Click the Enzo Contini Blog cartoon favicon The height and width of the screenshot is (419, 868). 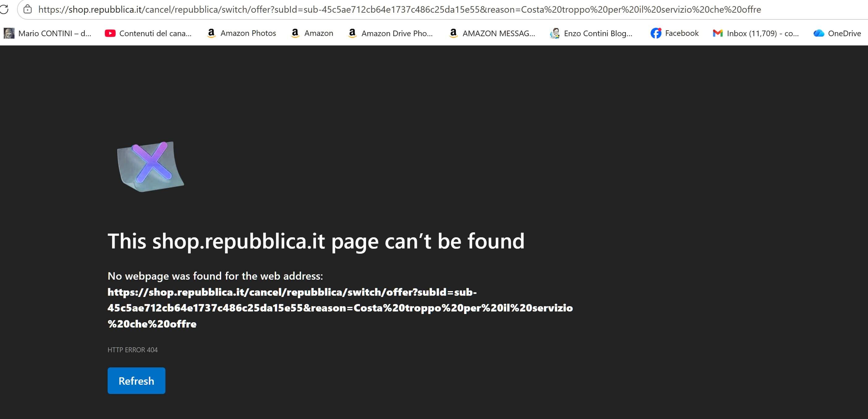tap(555, 33)
